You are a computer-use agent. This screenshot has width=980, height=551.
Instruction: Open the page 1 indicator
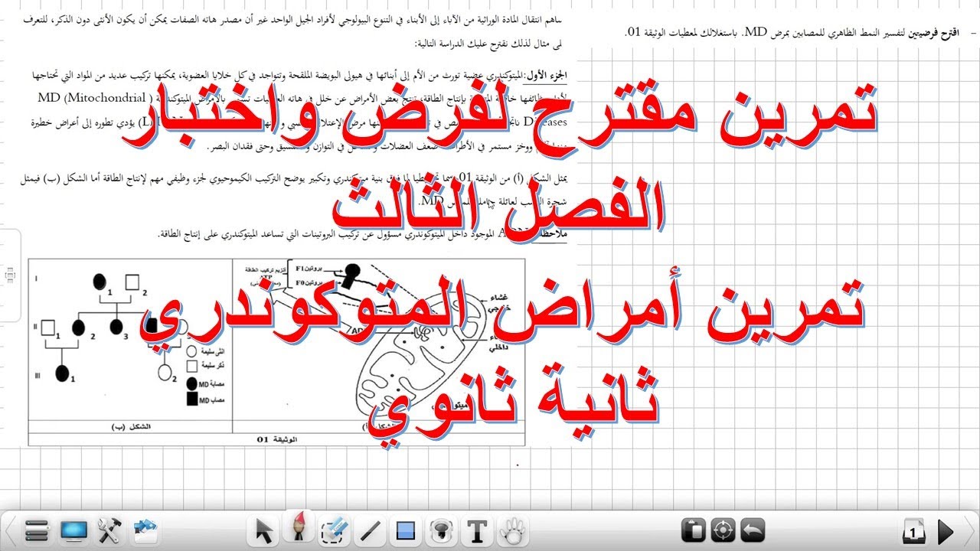point(915,530)
